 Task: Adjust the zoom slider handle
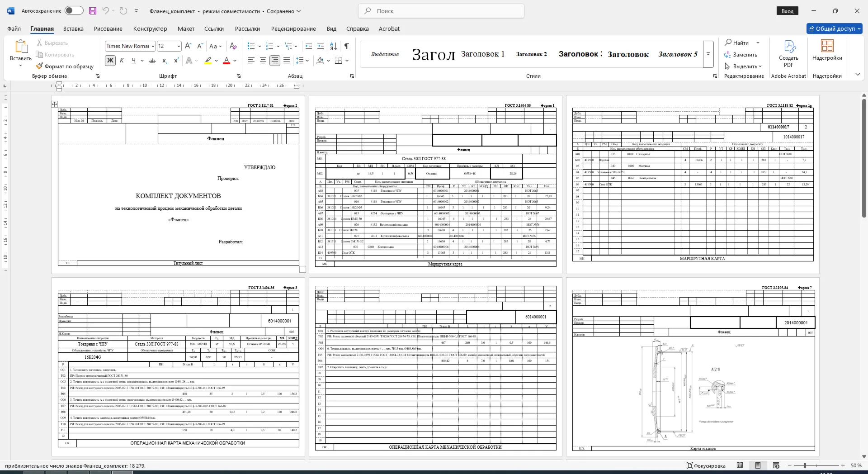tap(805, 465)
